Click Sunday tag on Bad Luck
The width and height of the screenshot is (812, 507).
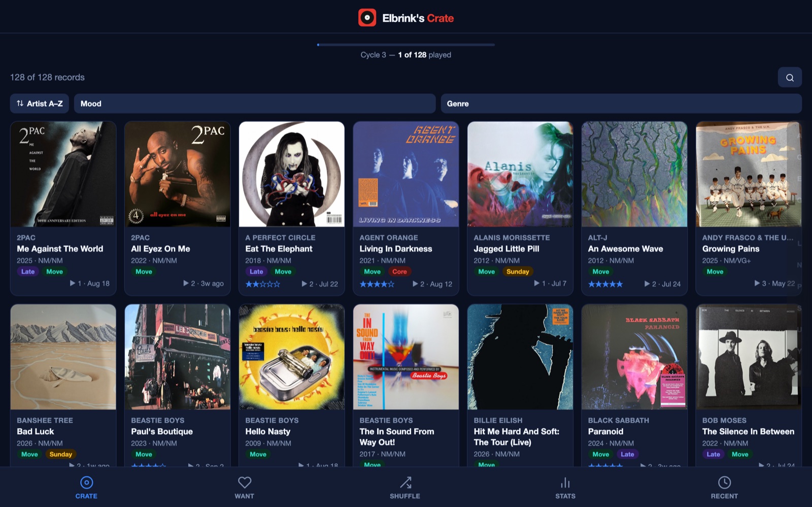[61, 454]
